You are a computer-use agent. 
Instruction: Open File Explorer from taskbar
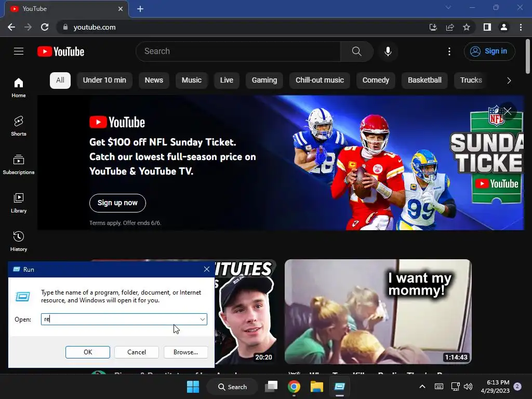tap(316, 387)
